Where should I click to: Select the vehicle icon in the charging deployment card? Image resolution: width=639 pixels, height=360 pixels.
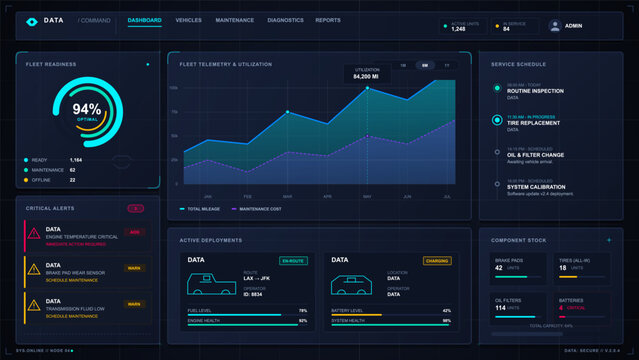coord(351,285)
